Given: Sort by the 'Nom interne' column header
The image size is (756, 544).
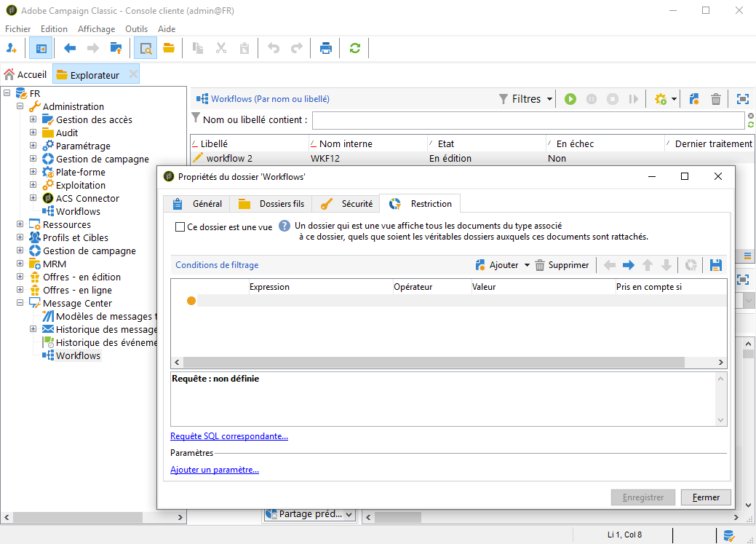Looking at the screenshot, I should [x=368, y=144].
